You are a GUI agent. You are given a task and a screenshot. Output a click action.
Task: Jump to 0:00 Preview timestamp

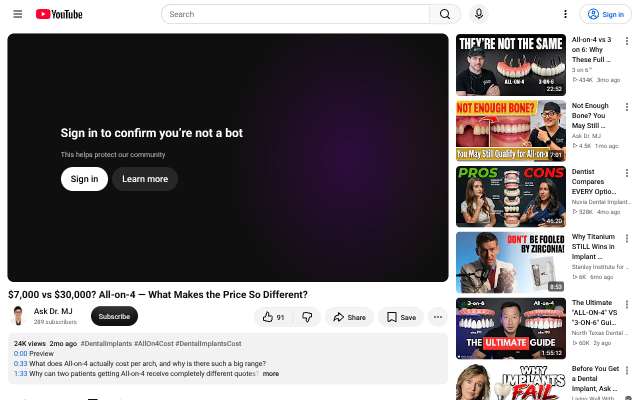coord(20,353)
